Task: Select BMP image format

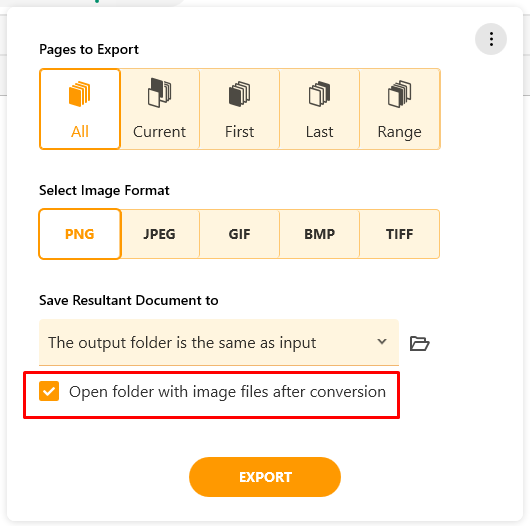Action: point(319,234)
